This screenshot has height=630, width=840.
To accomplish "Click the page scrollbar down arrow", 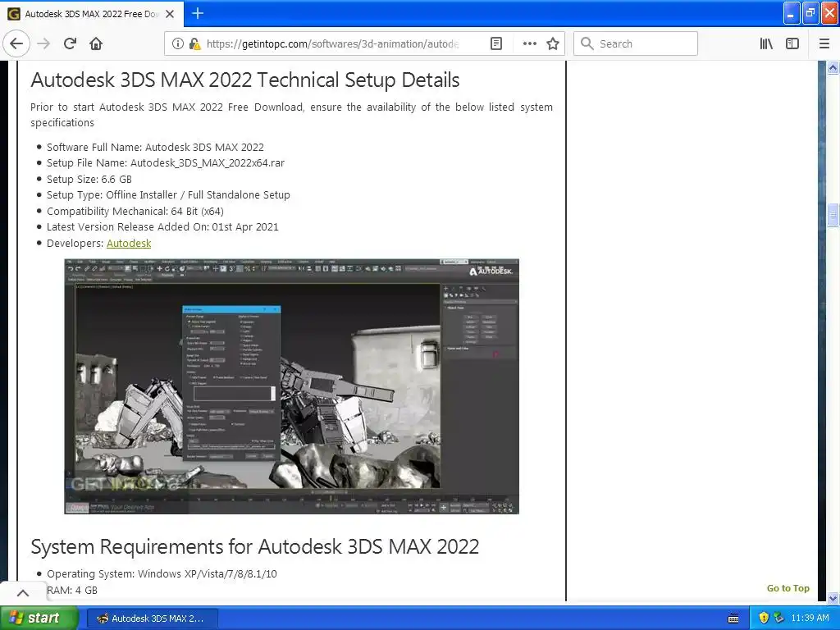I will point(833,597).
